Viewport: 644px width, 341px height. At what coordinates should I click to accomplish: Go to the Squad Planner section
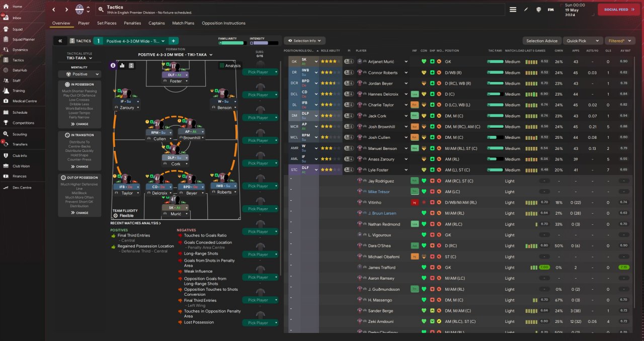pyautogui.click(x=23, y=39)
